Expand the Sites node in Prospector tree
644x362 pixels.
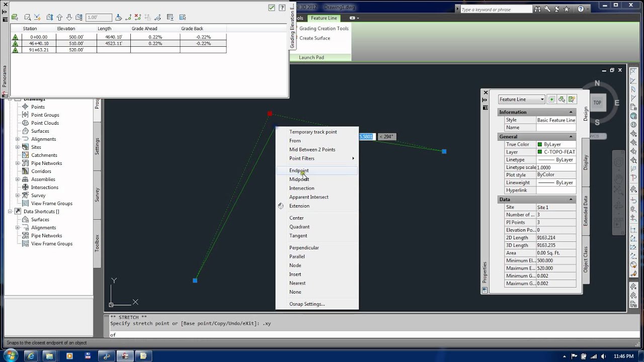click(x=18, y=147)
